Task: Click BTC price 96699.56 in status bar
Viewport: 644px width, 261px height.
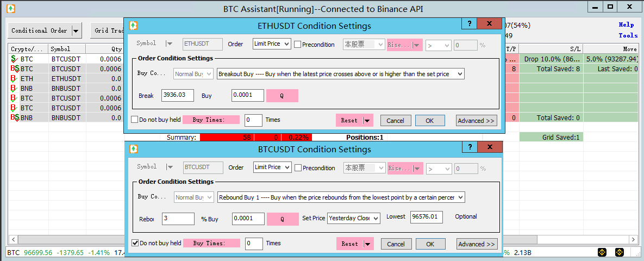Action: click(38, 252)
